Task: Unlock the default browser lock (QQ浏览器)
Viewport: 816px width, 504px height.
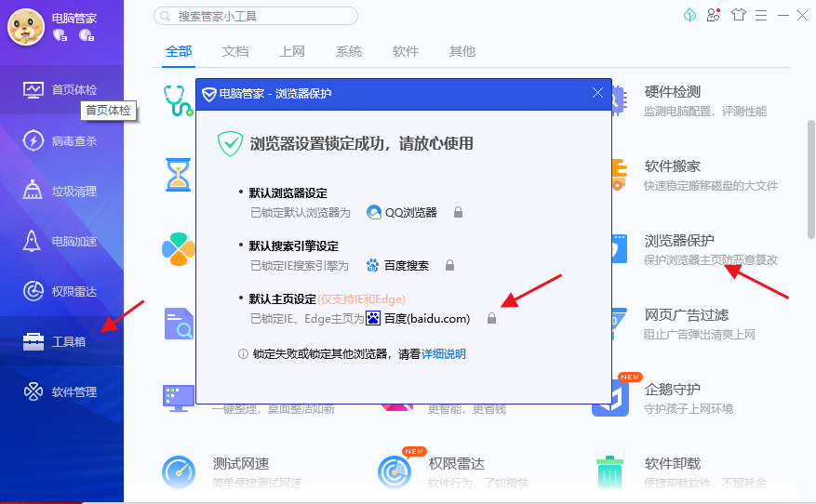Action: pyautogui.click(x=458, y=212)
